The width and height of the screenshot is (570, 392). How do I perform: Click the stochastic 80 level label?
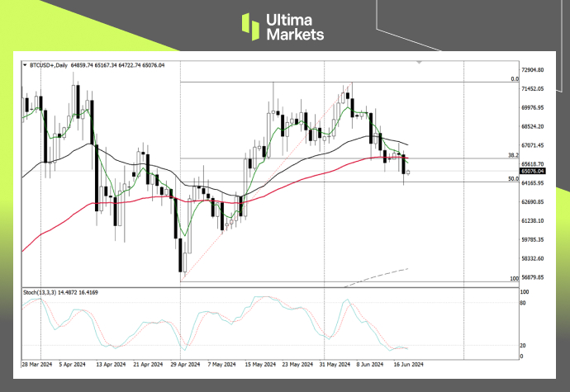(524, 303)
